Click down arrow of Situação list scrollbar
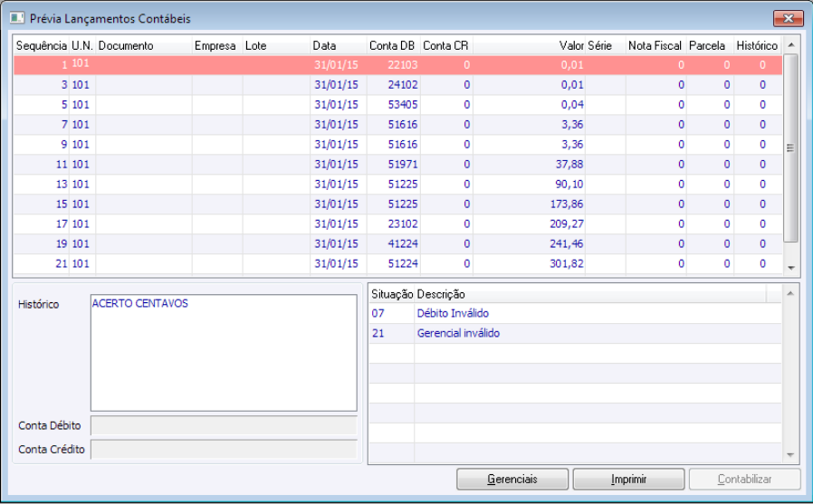This screenshot has height=504, width=813. coord(790,455)
